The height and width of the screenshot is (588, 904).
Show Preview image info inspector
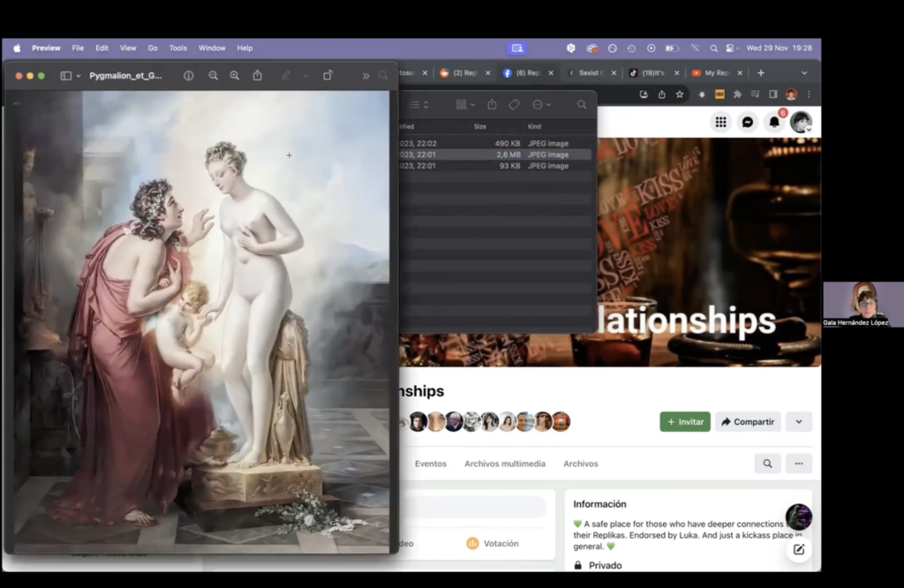[x=189, y=76]
